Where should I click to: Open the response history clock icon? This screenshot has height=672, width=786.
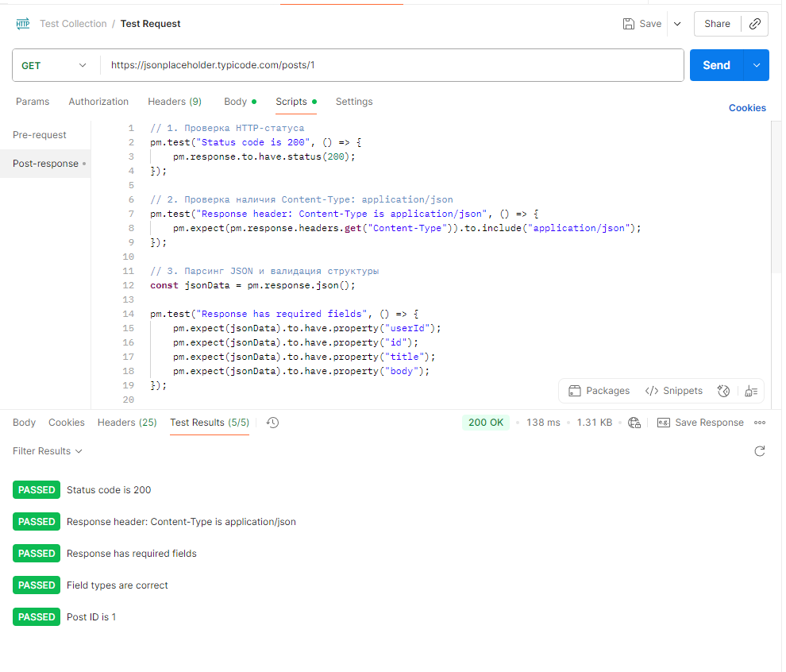pyautogui.click(x=272, y=423)
